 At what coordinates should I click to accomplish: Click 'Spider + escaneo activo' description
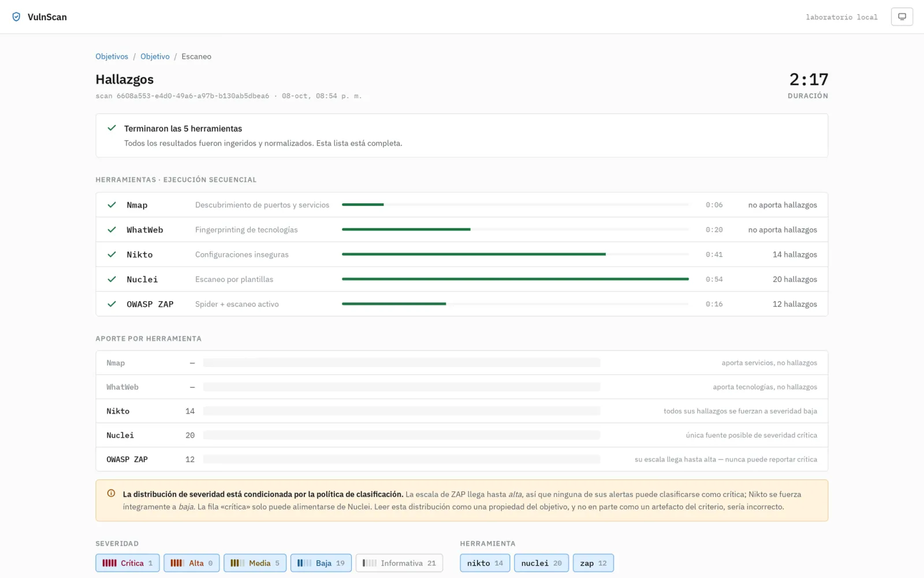click(237, 304)
